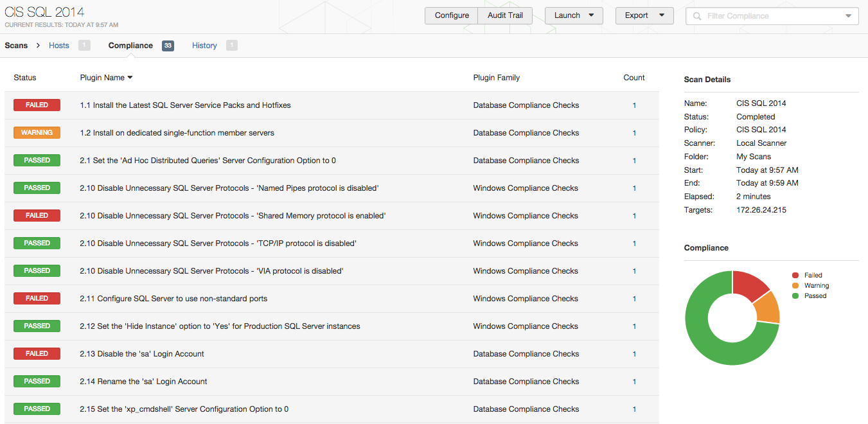Viewport: 868px width, 424px height.
Task: Open the Audit Trail
Action: click(506, 15)
